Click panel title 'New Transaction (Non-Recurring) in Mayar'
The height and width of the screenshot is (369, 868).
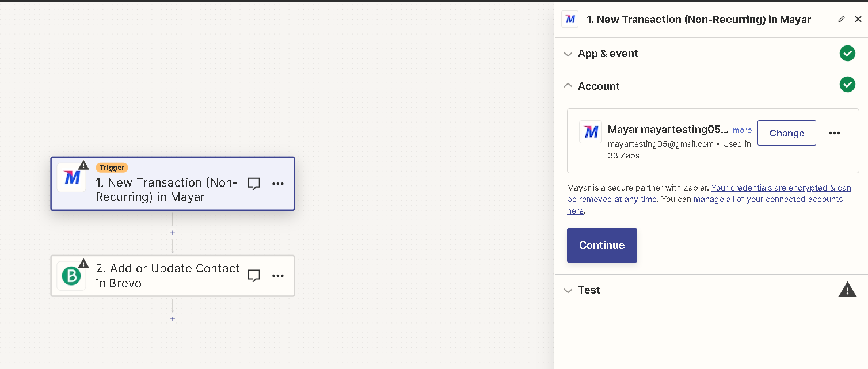tap(699, 20)
